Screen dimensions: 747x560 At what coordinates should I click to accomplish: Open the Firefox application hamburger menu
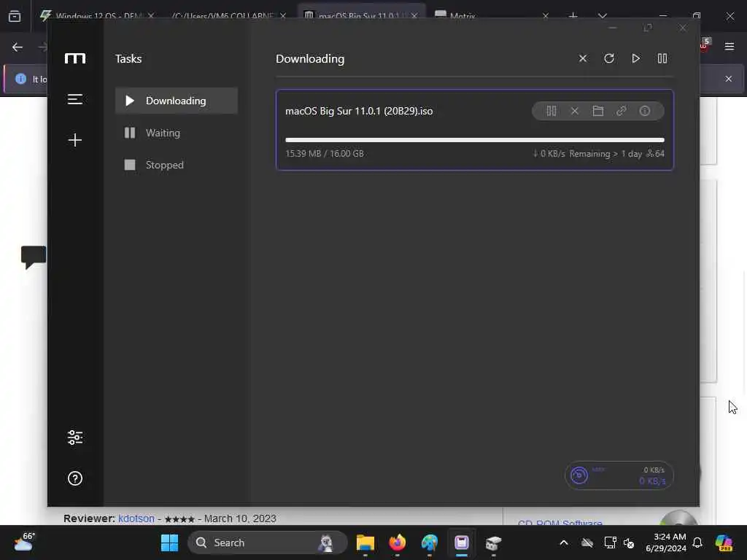(x=729, y=46)
